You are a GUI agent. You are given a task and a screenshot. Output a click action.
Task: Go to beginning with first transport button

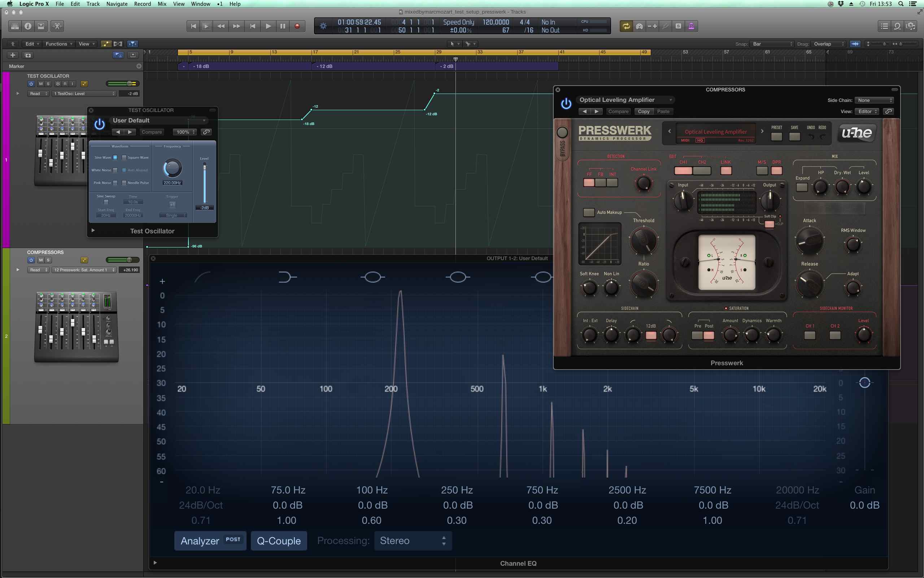193,26
